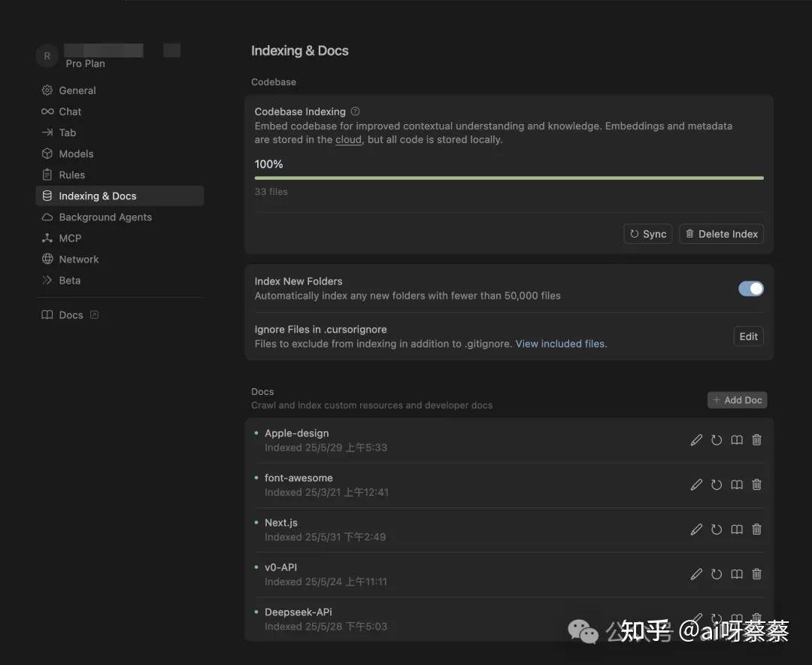
Task: Delete the Apple-design doc
Action: coord(757,440)
